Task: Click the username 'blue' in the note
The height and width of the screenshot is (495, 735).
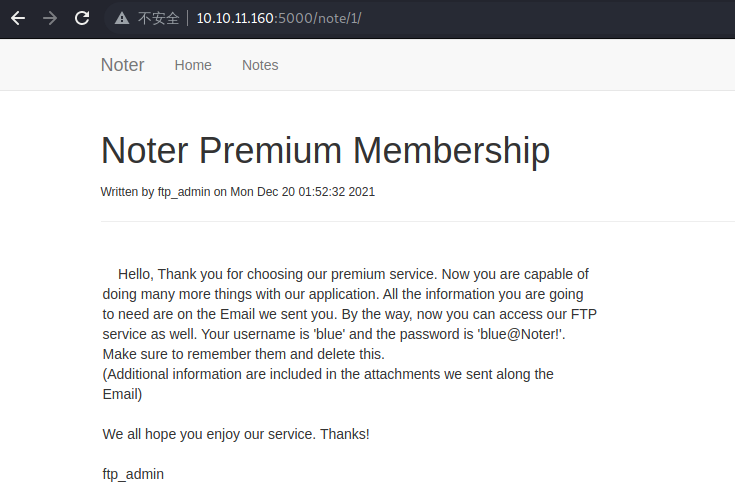Action: [x=330, y=334]
